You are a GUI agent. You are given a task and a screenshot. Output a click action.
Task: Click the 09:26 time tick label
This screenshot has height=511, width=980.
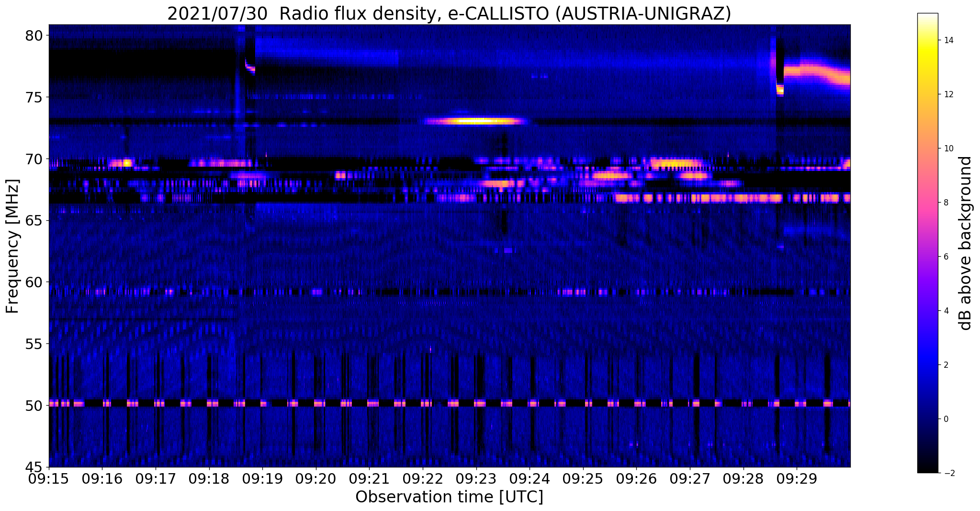tap(636, 479)
